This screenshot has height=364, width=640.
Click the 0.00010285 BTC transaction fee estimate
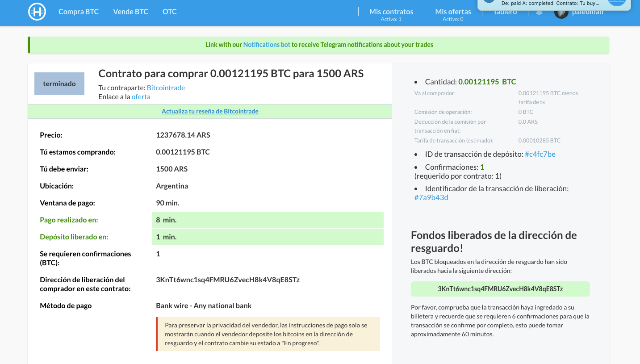(539, 140)
